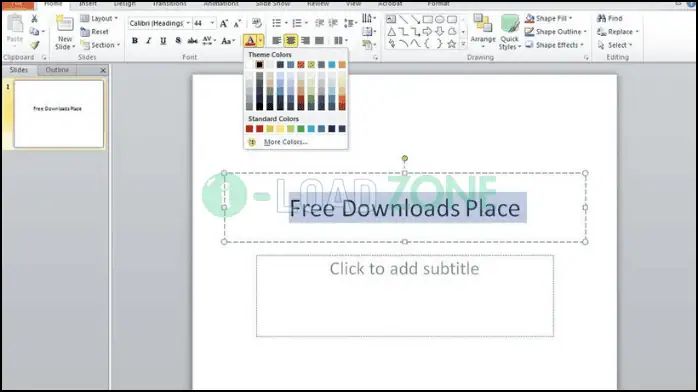Viewport: 698px width, 392px height.
Task: Open the Shape Fill dropdown
Action: point(548,18)
